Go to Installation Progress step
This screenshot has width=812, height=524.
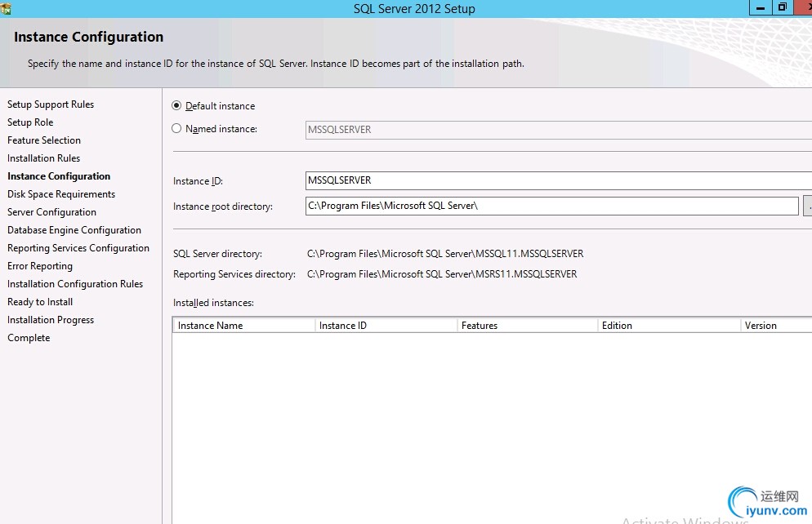pyautogui.click(x=51, y=320)
